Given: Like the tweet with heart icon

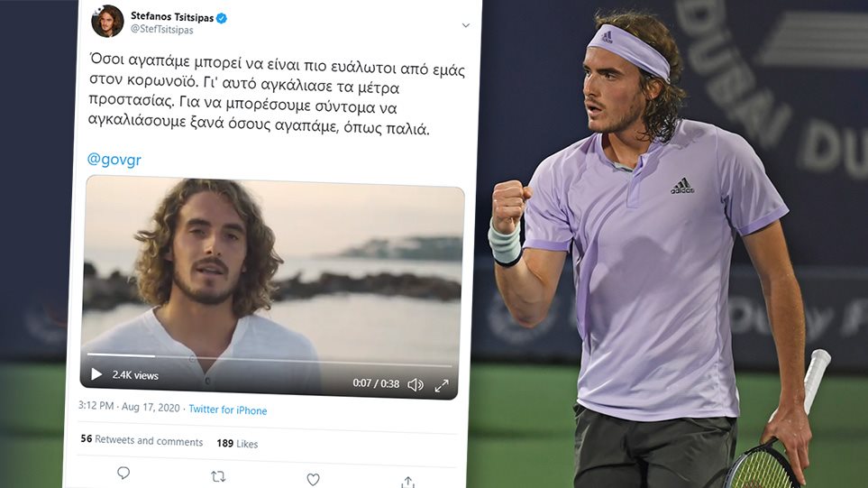Looking at the screenshot, I should coord(313,479).
